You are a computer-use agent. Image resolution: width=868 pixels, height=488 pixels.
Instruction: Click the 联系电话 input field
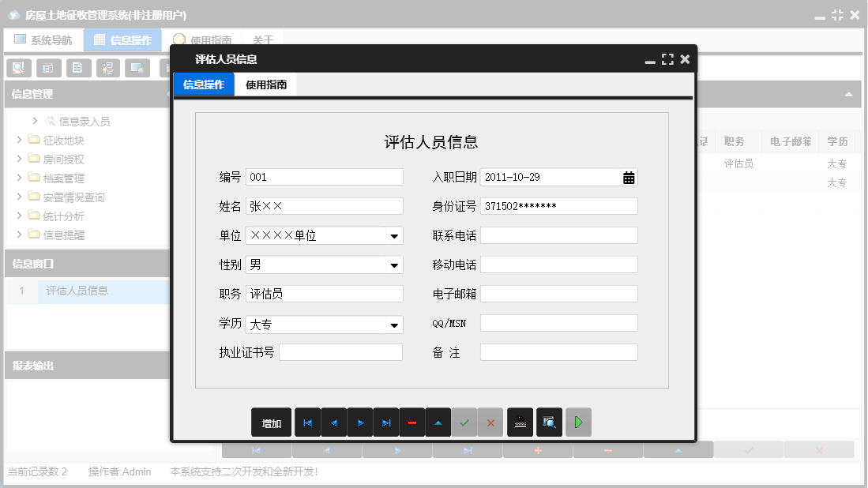point(558,235)
